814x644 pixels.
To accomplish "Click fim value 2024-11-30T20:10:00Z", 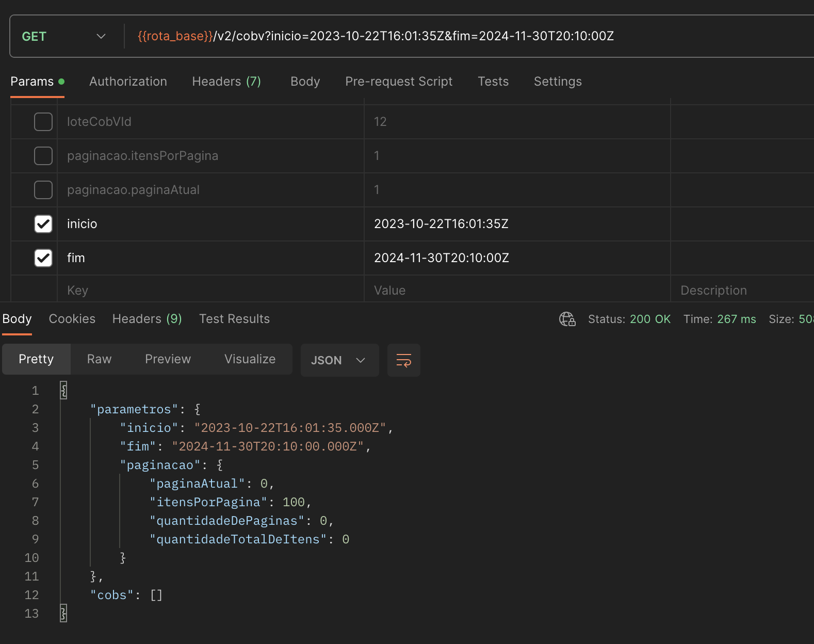I will pos(517,258).
